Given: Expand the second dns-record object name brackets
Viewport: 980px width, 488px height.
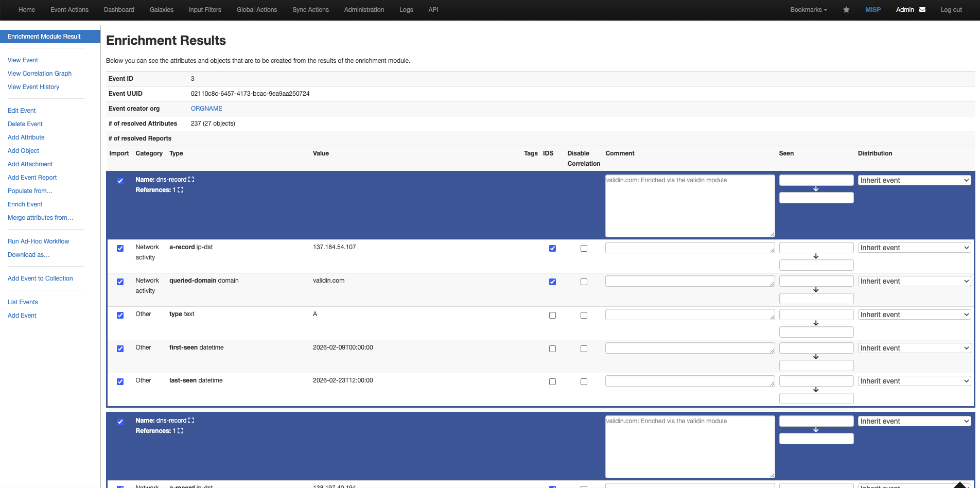Looking at the screenshot, I should (191, 420).
